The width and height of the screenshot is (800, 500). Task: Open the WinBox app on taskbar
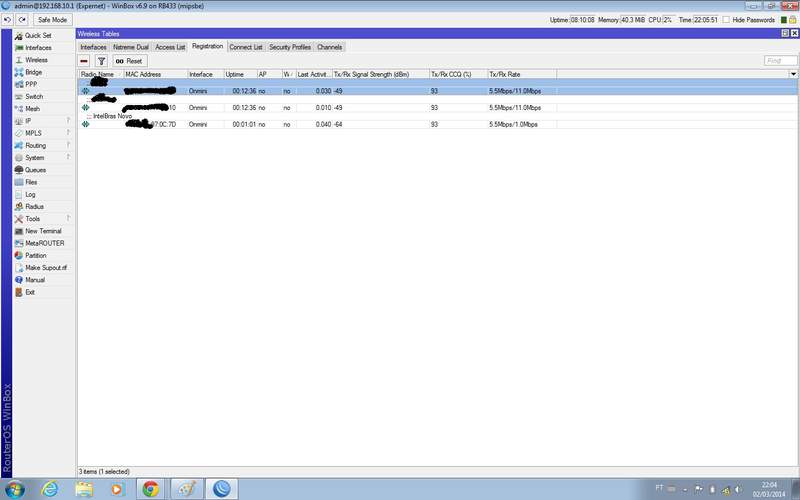(x=221, y=489)
